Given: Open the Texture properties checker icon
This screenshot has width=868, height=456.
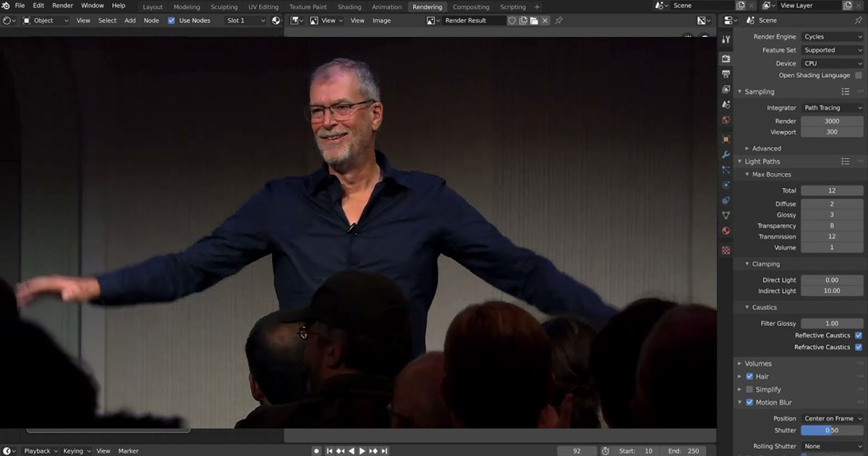Looking at the screenshot, I should click(726, 250).
